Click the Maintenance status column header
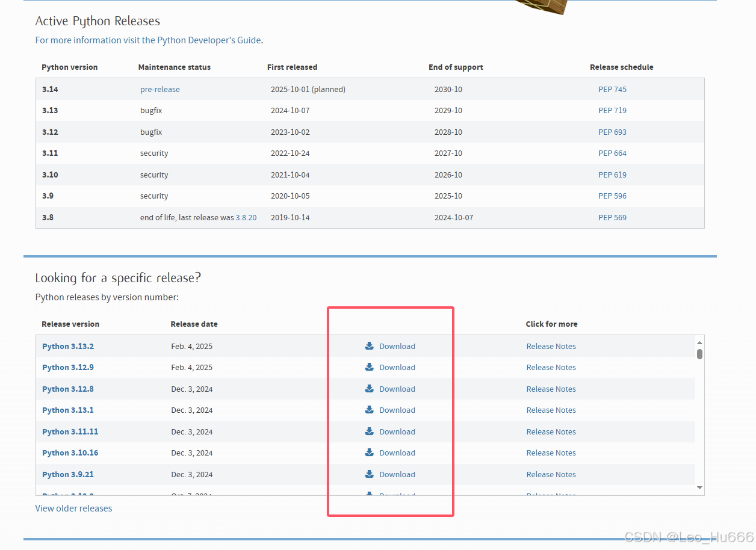The width and height of the screenshot is (756, 550). (x=175, y=67)
